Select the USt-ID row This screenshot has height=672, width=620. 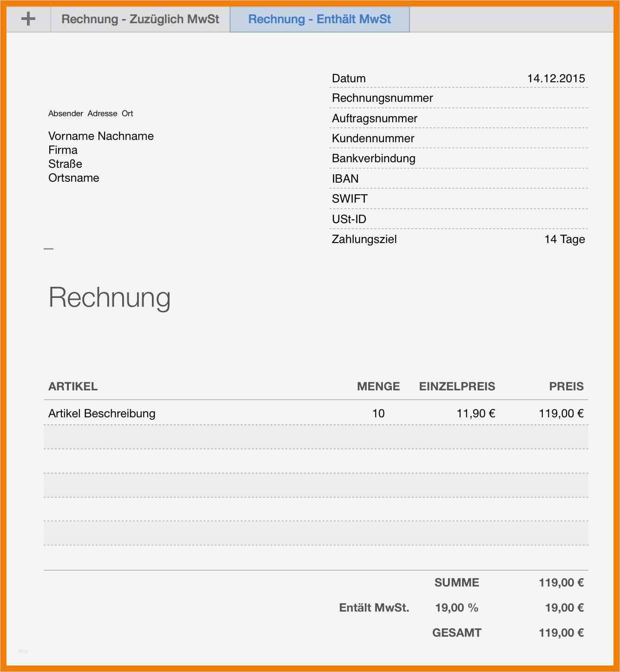point(459,219)
